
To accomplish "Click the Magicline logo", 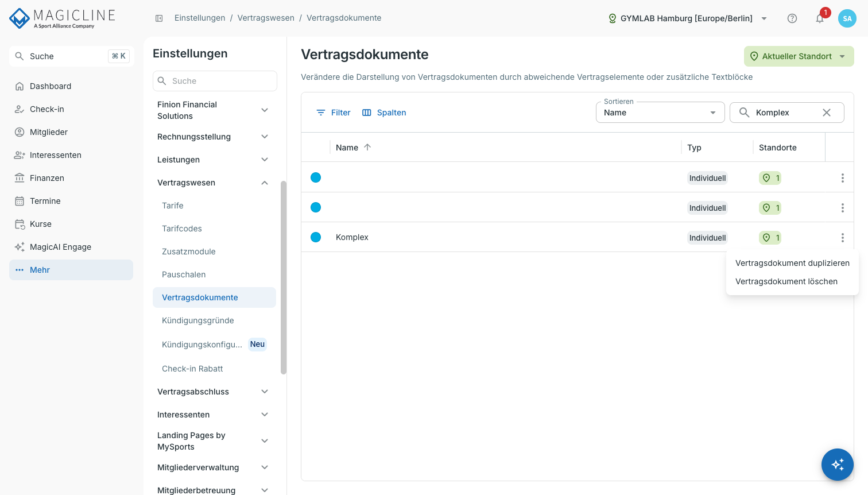I will click(62, 18).
